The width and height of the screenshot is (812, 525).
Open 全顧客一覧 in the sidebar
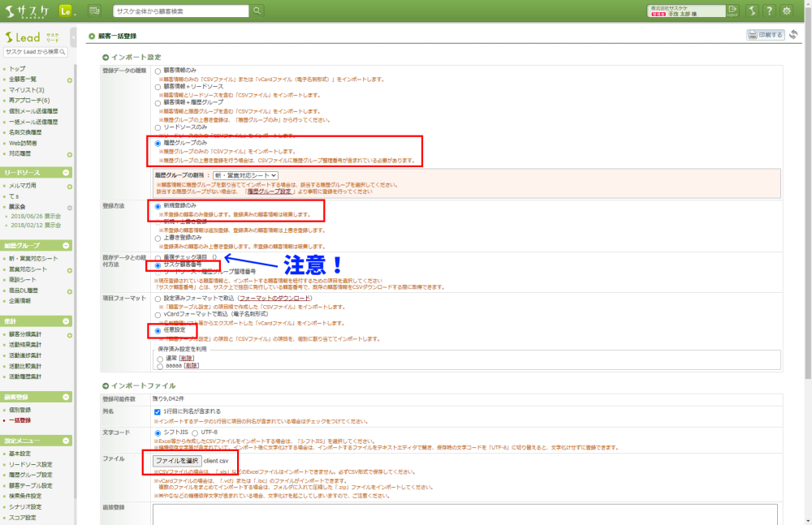point(23,80)
